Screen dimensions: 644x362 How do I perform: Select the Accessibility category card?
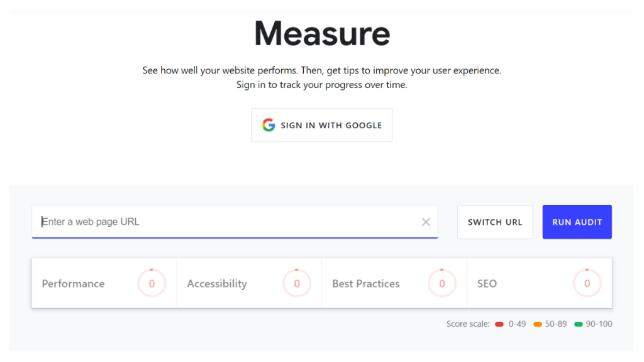pos(249,283)
